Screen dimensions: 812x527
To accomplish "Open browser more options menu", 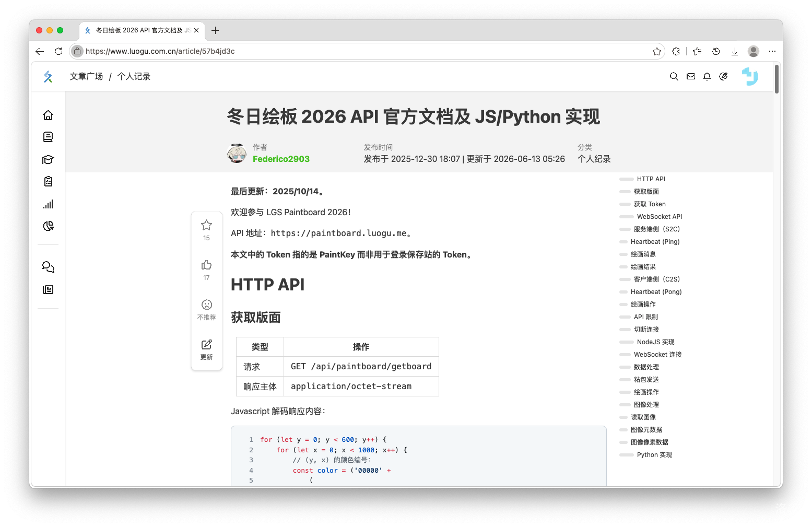I will tap(772, 51).
